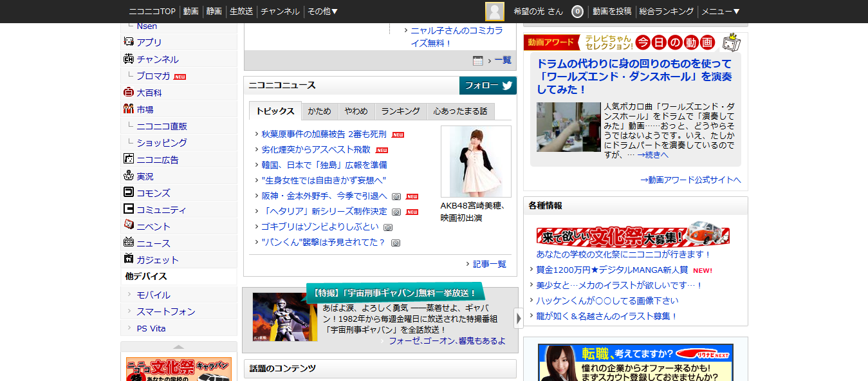The image size is (868, 381).
Task: Click the 大百科 sidebar icon
Action: tap(128, 92)
